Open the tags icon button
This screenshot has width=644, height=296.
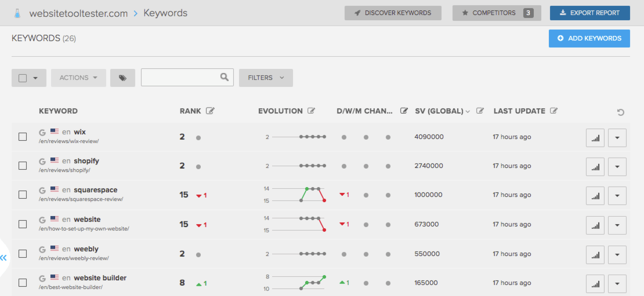pos(122,78)
